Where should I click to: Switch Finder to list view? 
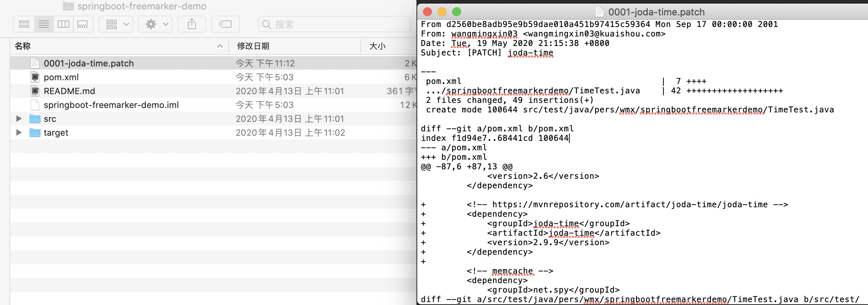(x=44, y=24)
